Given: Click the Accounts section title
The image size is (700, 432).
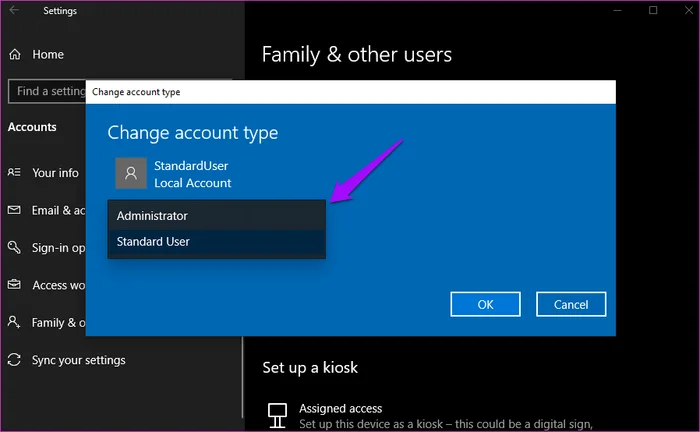Looking at the screenshot, I should (32, 127).
